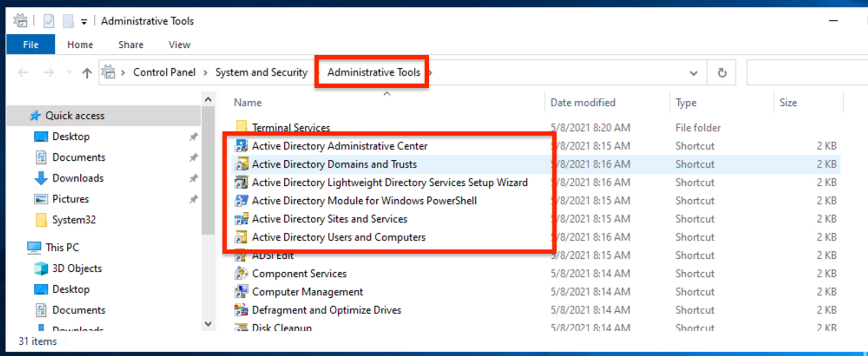Click the Lightweight Directory Services Setup Wizard icon
Screen dimensions: 868x356
(241, 182)
